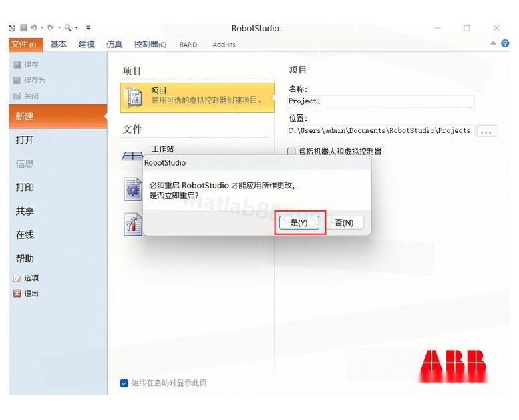Screen dimensions: 519x420
Task: Open the 文件 tab
Action: (x=25, y=44)
